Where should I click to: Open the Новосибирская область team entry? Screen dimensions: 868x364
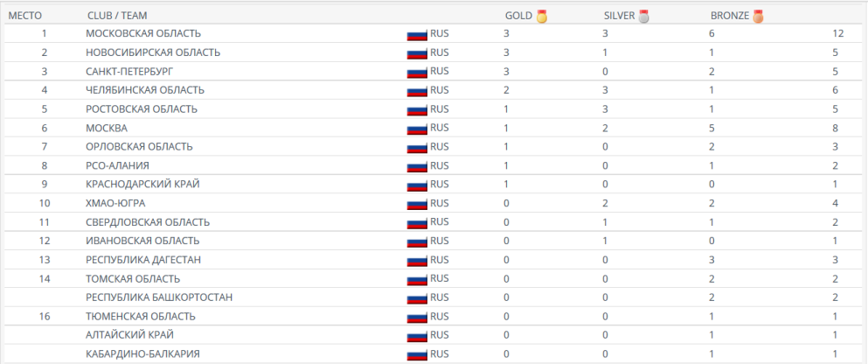(153, 52)
